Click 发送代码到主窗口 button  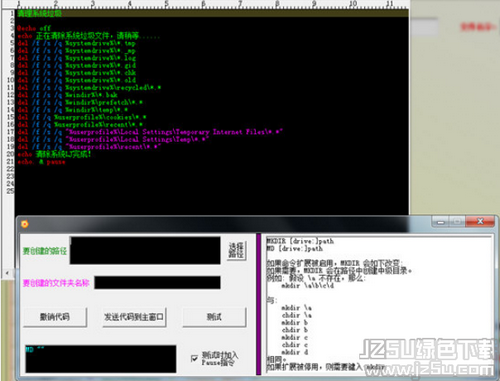click(134, 317)
